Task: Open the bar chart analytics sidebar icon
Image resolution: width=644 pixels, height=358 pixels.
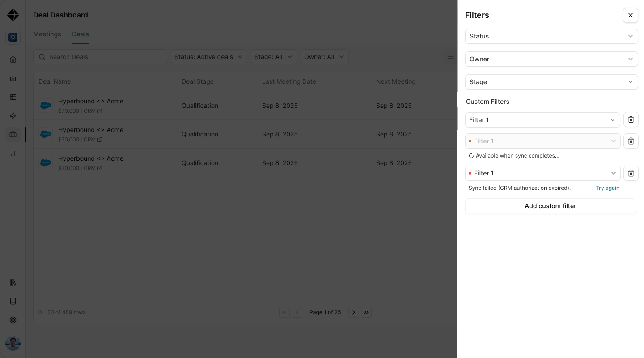Action: (x=13, y=153)
